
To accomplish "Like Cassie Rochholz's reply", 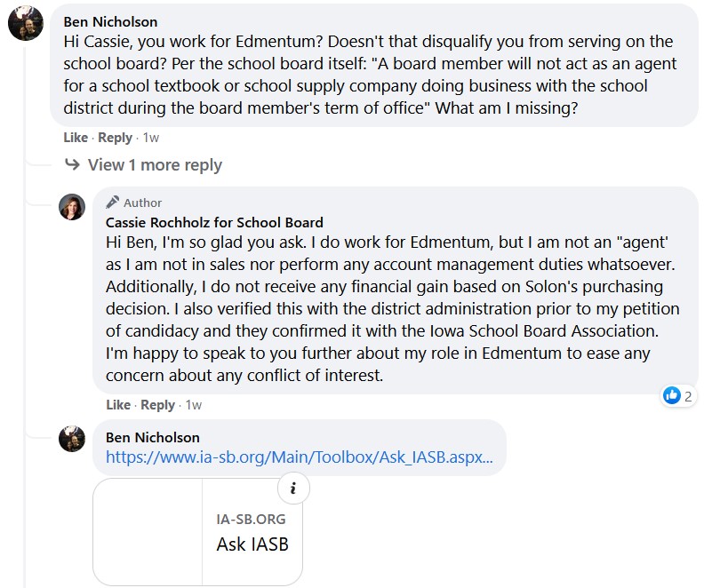I will pos(118,405).
